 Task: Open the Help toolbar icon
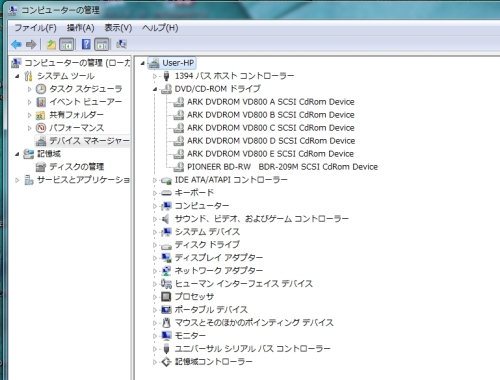click(86, 44)
